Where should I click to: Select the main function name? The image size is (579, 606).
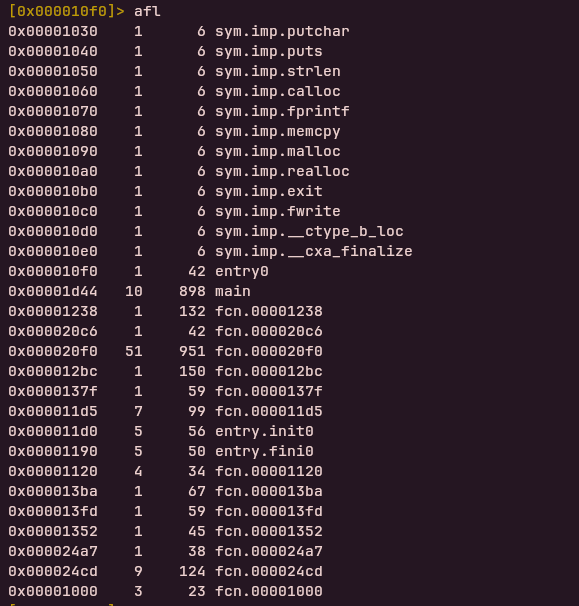[233, 291]
